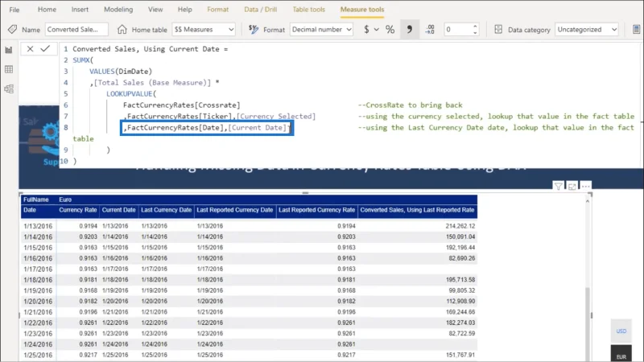Open the Format ribbon tab
644x362 pixels.
[217, 10]
